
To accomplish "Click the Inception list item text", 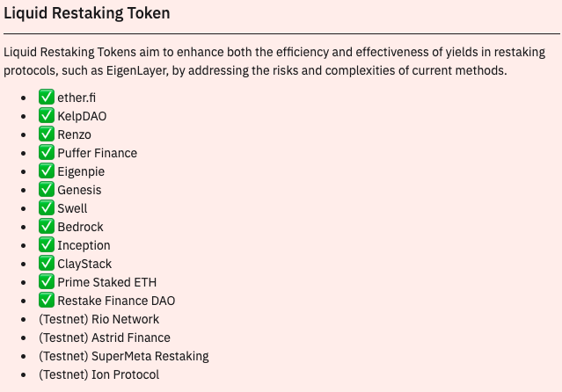I will coord(84,245).
